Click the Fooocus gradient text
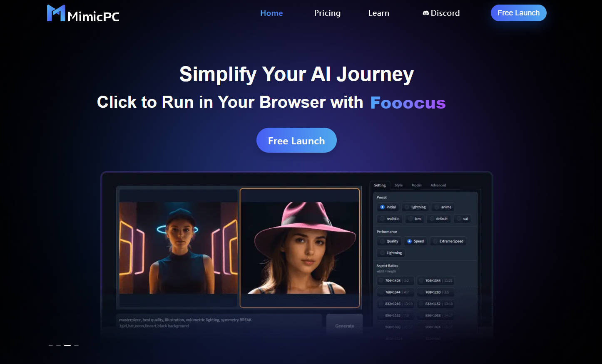 point(408,103)
